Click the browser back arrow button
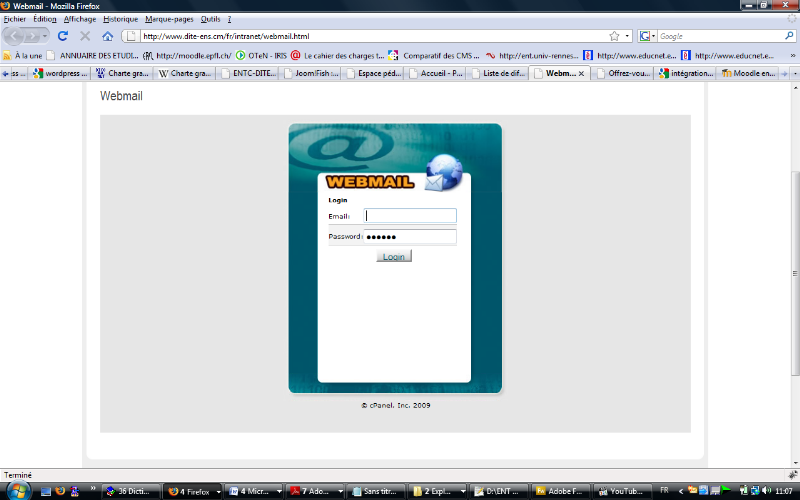 coord(14,36)
